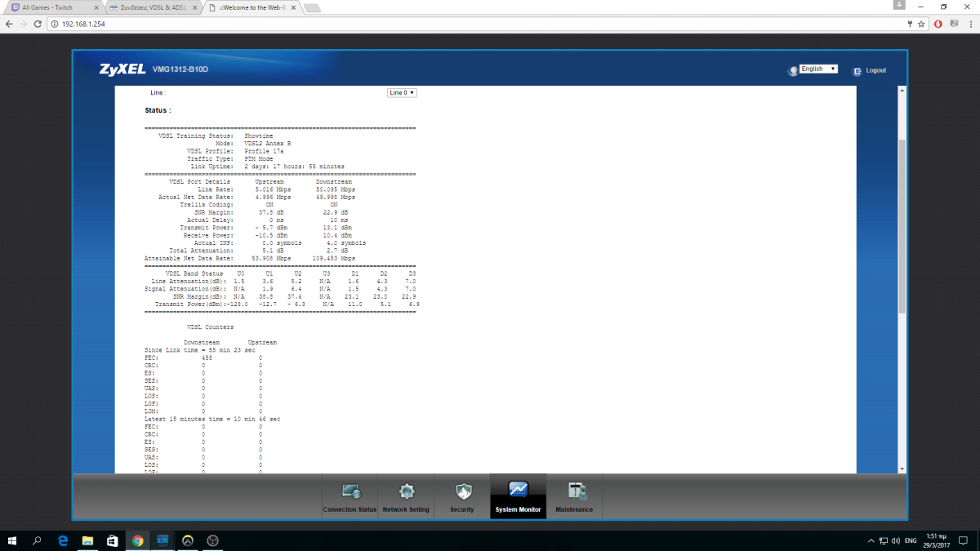Open the taskbar search icon
This screenshot has width=980, height=551.
[x=38, y=540]
